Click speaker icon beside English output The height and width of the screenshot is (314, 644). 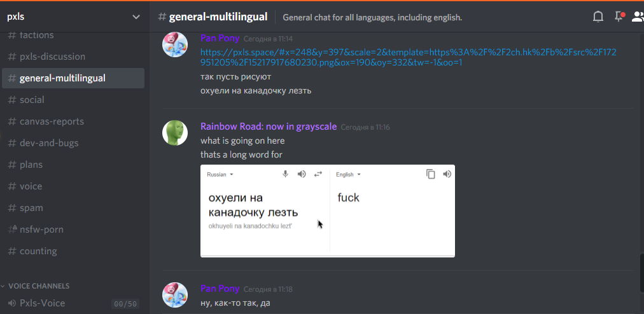(447, 174)
